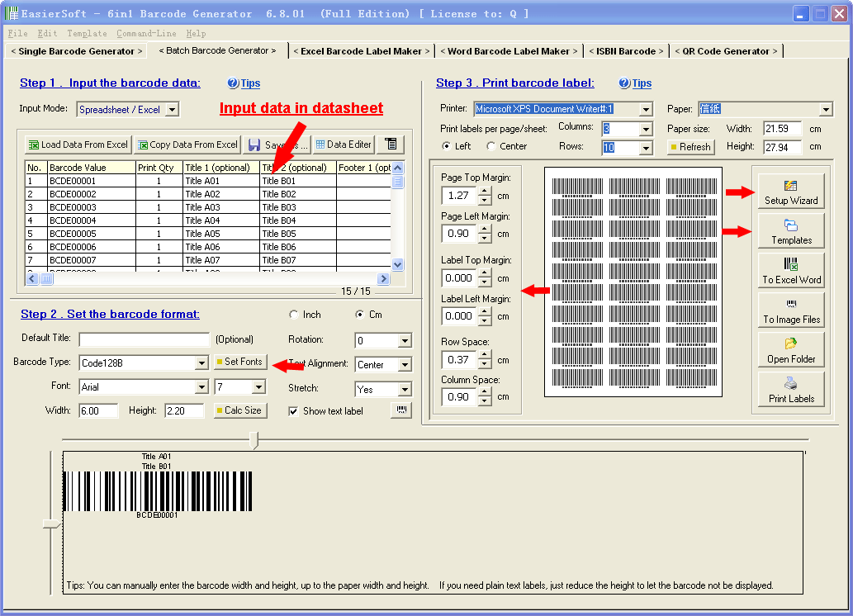Click the barcode preview icon button
This screenshot has height=616, width=853.
[x=401, y=410]
